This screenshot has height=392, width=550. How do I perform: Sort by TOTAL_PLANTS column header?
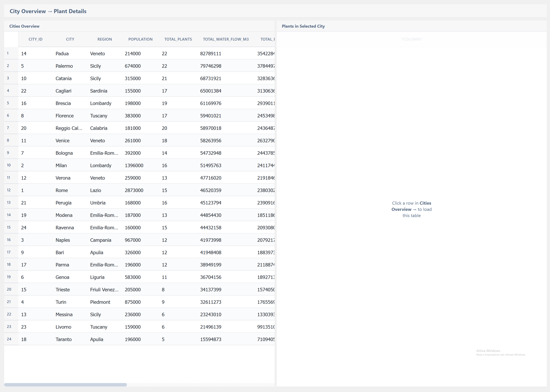(178, 39)
